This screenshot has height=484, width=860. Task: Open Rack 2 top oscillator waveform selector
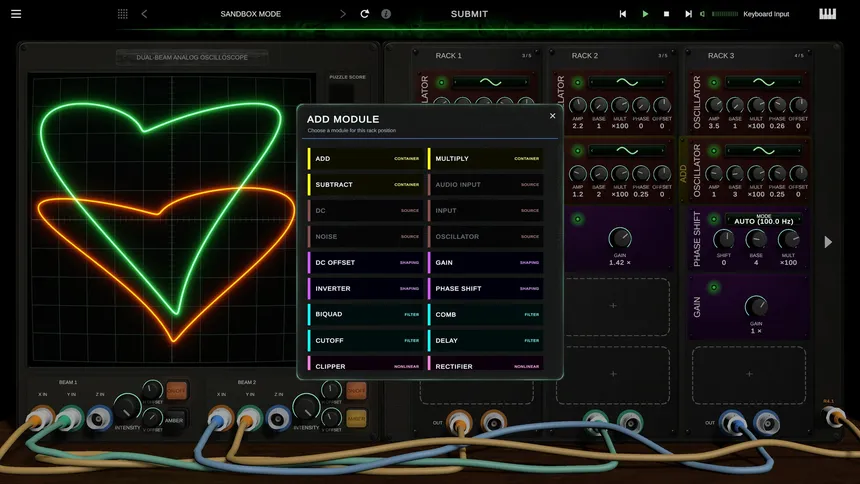point(627,82)
